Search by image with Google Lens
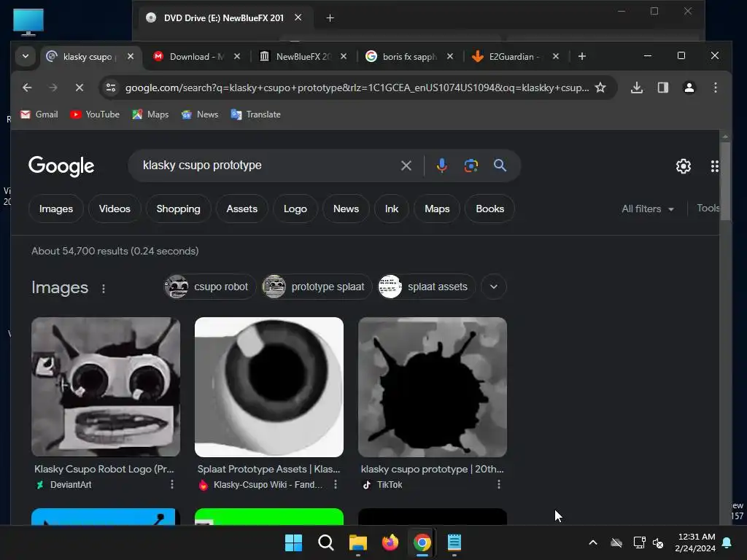747x560 pixels. pyautogui.click(x=471, y=166)
